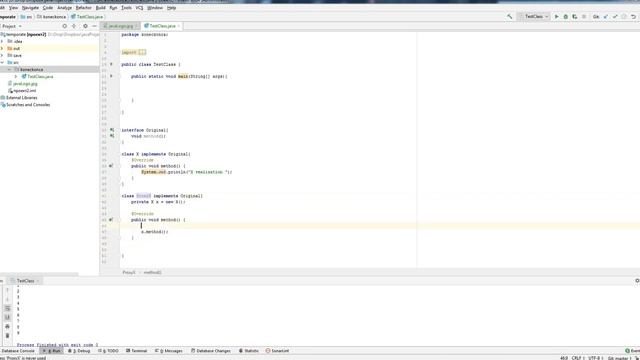Viewport: 640px width, 360px height.
Task: Open Run panel settings gear icon
Action: tap(637, 281)
